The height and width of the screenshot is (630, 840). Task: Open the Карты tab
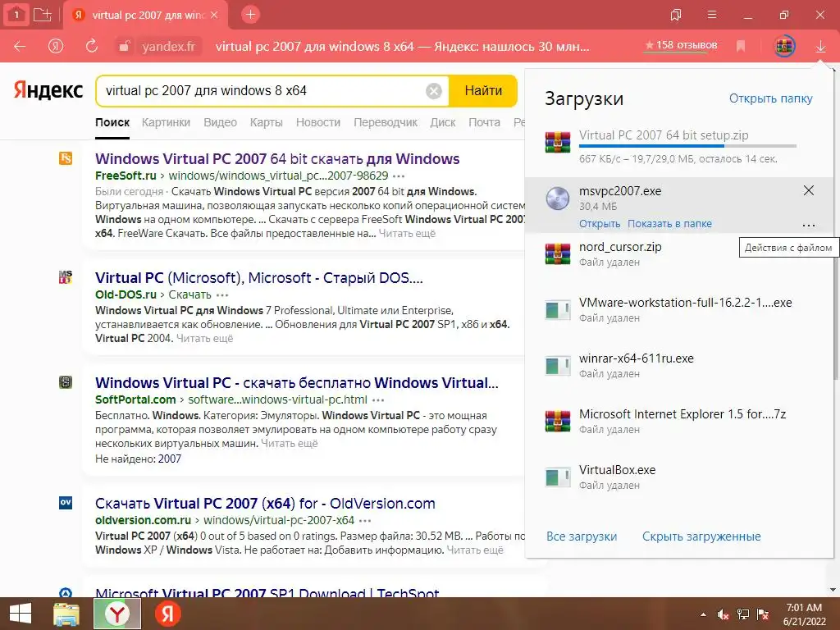coord(267,122)
